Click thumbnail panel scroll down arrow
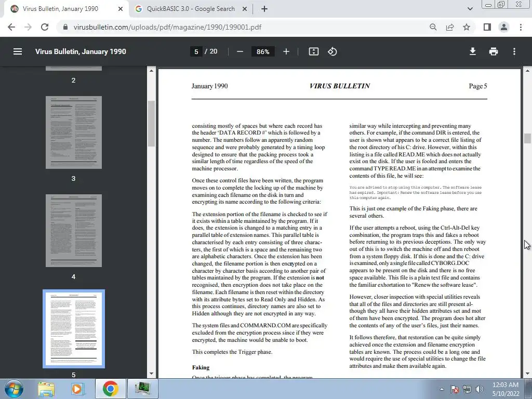This screenshot has height=399, width=532. click(x=151, y=374)
